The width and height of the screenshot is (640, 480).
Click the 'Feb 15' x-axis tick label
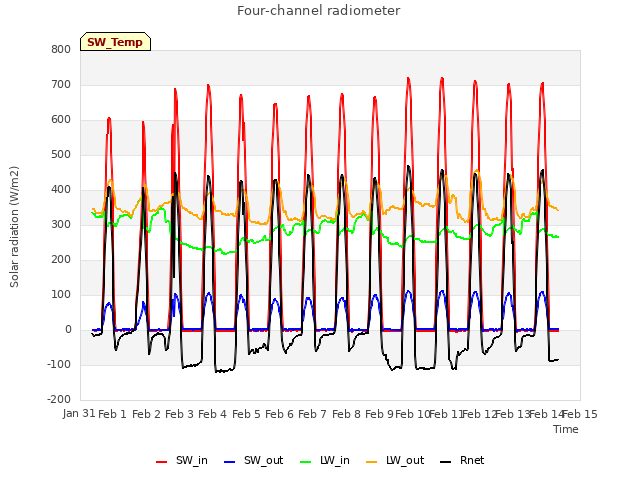pos(580,414)
